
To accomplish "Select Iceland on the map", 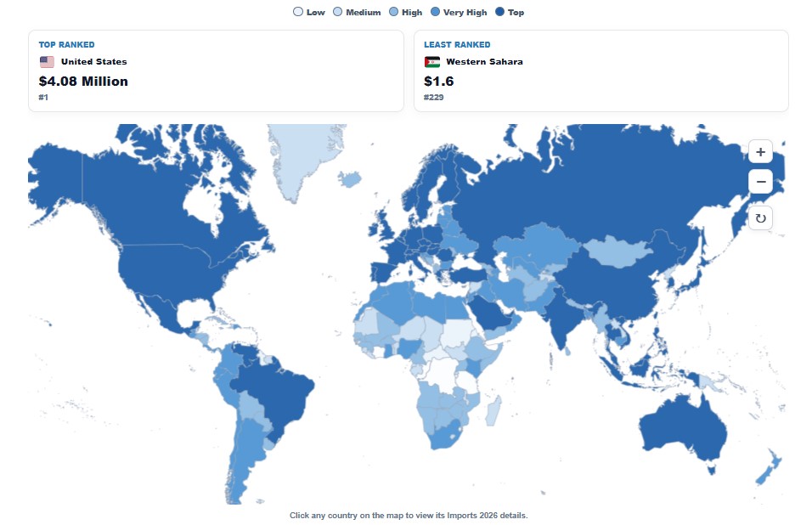I will [350, 179].
